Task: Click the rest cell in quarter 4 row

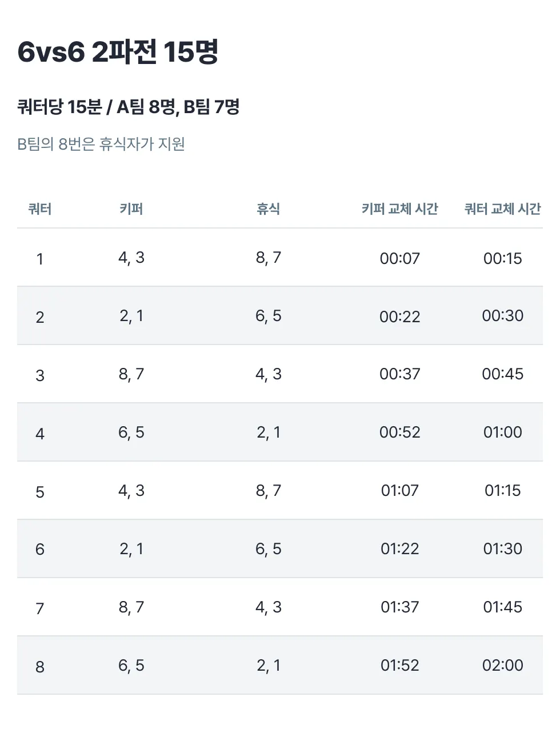Action: coord(269,432)
